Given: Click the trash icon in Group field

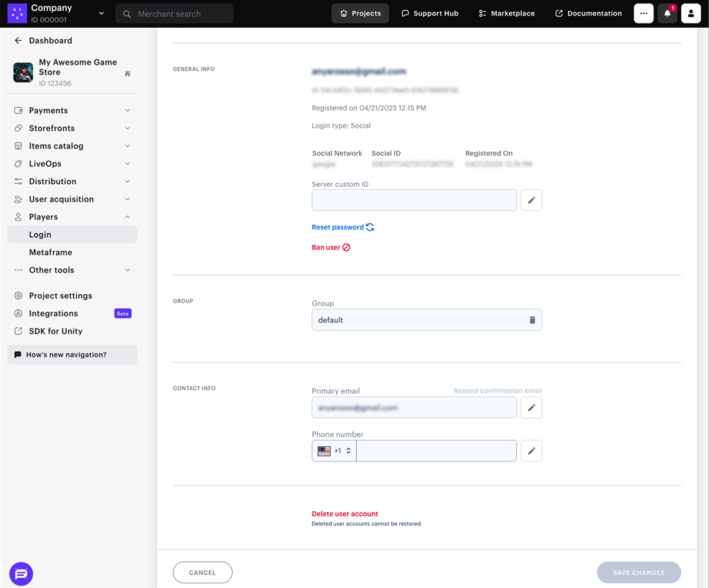Looking at the screenshot, I should click(532, 320).
